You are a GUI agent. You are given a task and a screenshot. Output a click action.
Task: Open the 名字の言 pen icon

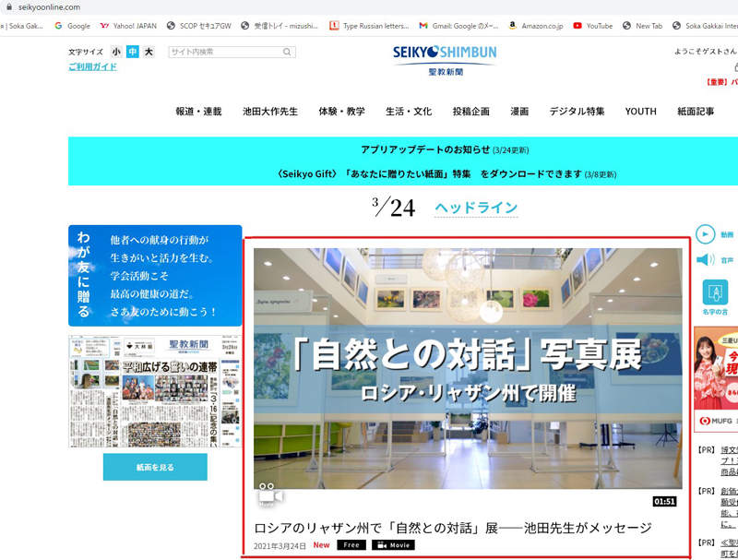tap(715, 292)
